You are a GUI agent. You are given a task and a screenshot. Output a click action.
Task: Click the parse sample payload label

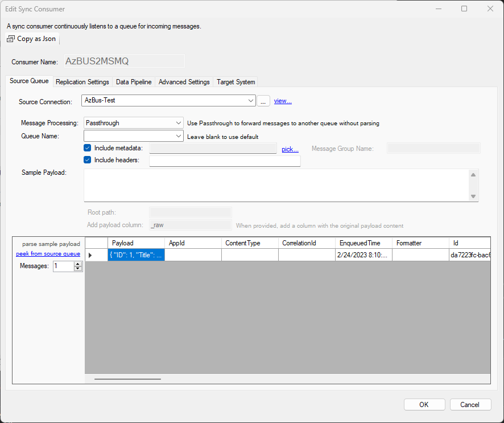[51, 244]
